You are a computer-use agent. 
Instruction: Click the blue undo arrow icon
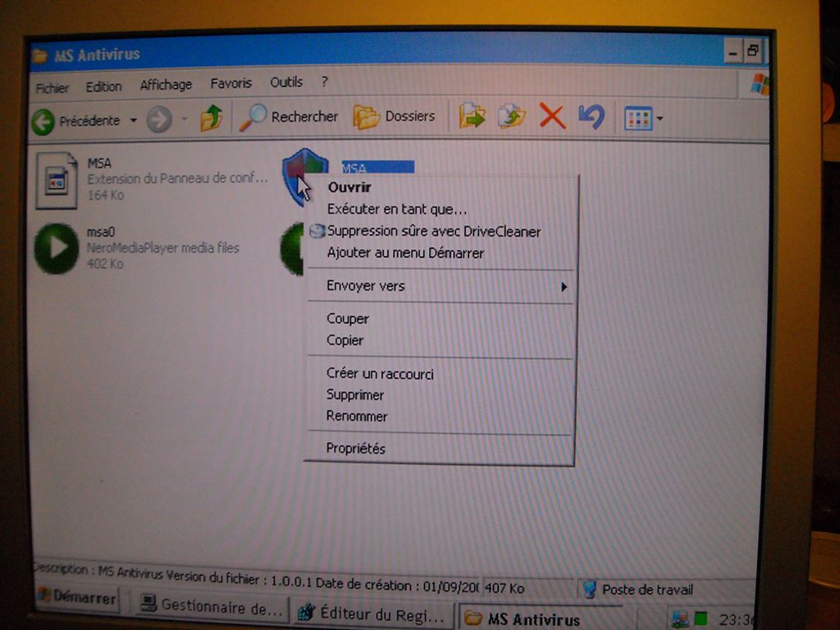click(591, 116)
